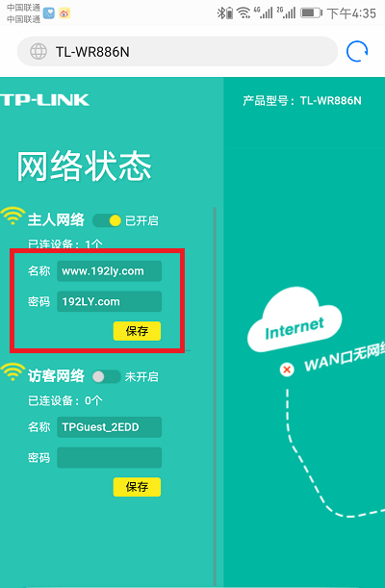
Task: Edit the main network name www.192ly.com field
Action: coord(109,271)
